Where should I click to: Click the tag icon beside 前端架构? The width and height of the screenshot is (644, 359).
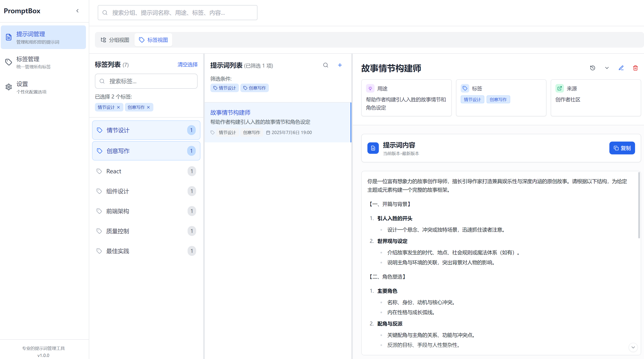(99, 211)
